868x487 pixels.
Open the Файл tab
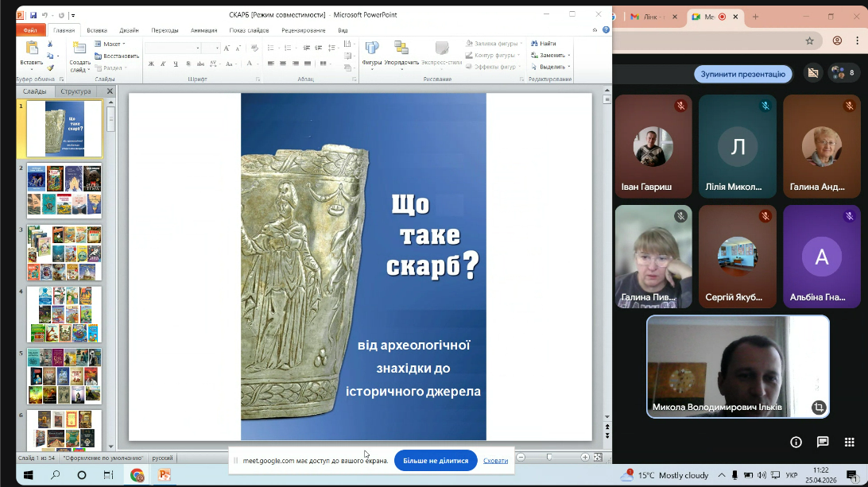pos(30,30)
